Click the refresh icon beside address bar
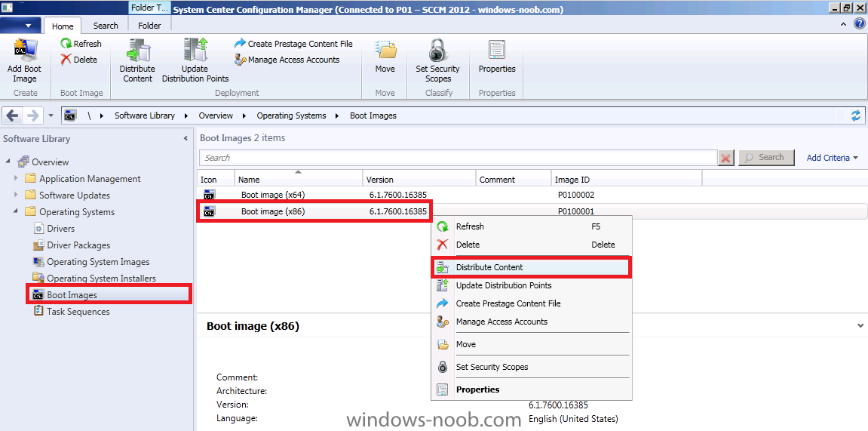Image resolution: width=868 pixels, height=431 pixels. (856, 115)
